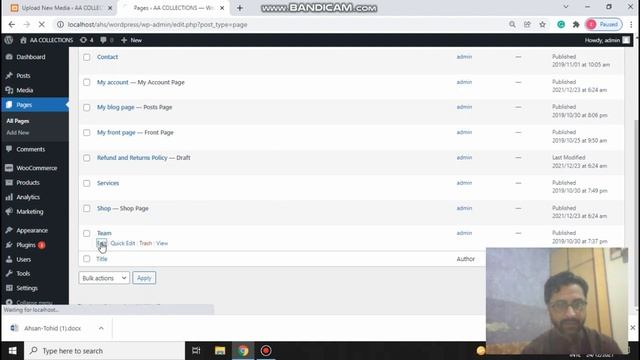Expand the Ahsan-Tohid download options chevron
The height and width of the screenshot is (360, 640).
[101, 328]
